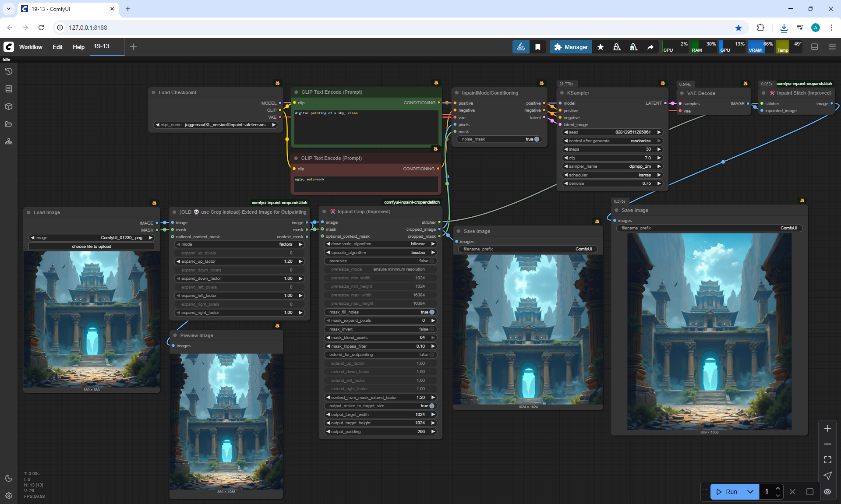This screenshot has height=504, width=841.
Task: Click the share arrow icon in toolbar
Action: (650, 47)
